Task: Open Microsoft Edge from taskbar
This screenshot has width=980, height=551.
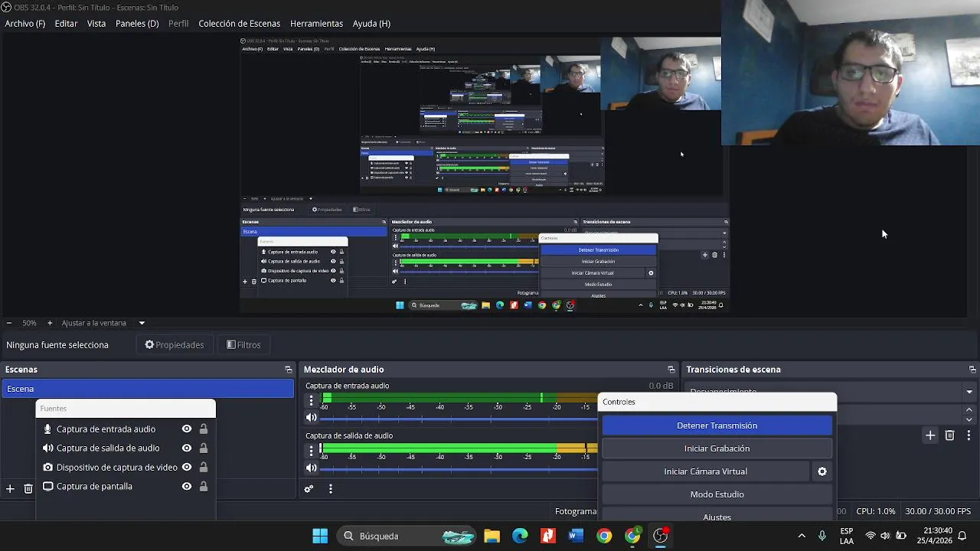Action: [520, 536]
